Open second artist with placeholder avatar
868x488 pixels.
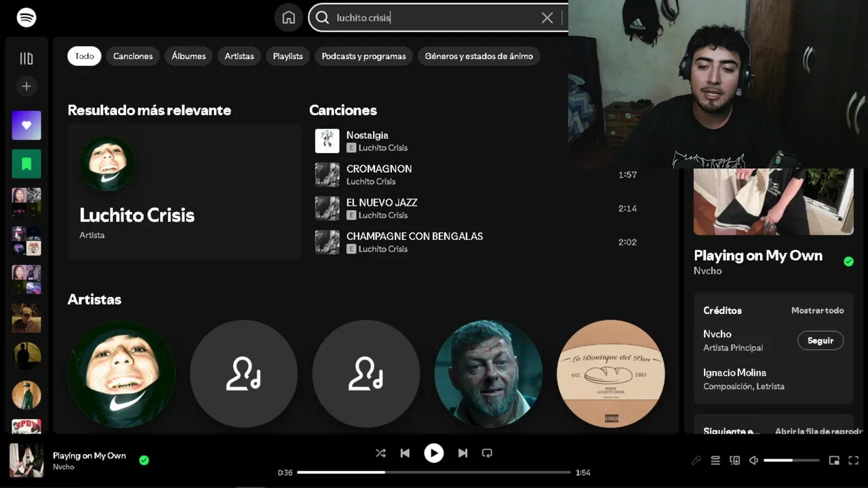243,374
